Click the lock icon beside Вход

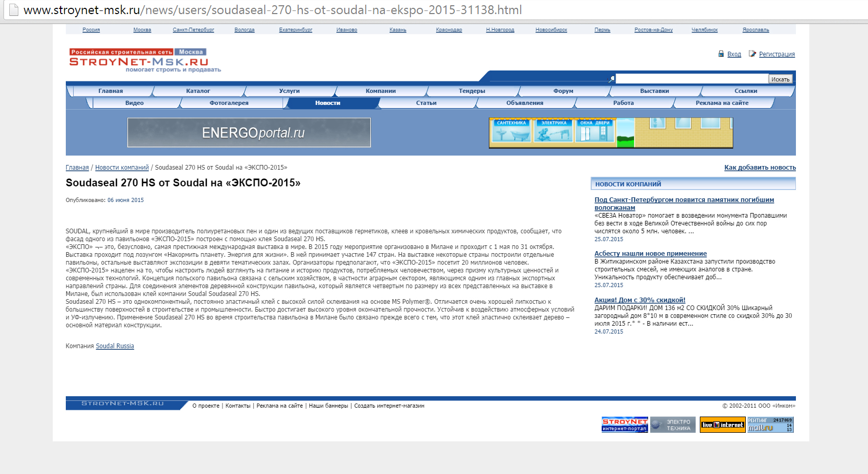[x=721, y=54]
